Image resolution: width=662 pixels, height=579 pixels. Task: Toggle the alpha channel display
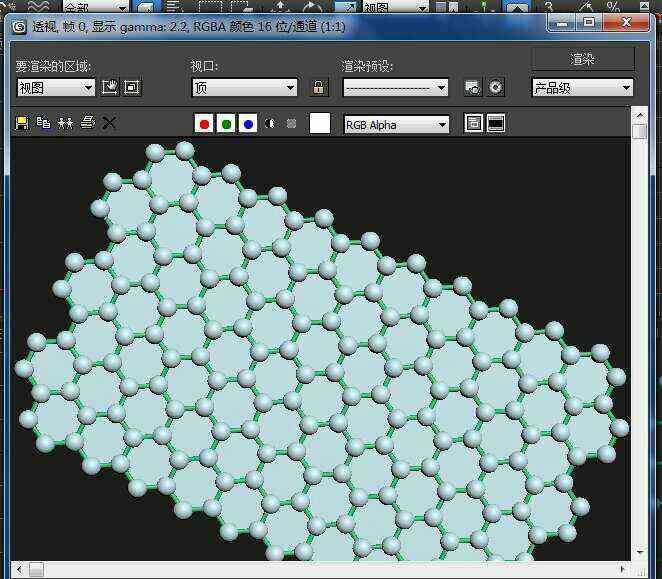(270, 124)
